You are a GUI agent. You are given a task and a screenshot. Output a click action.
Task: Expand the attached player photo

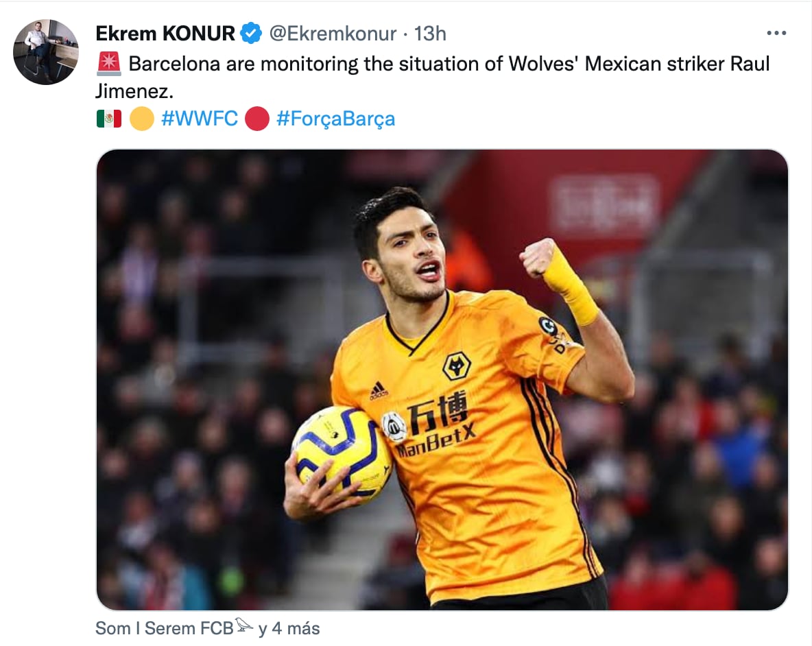click(442, 379)
